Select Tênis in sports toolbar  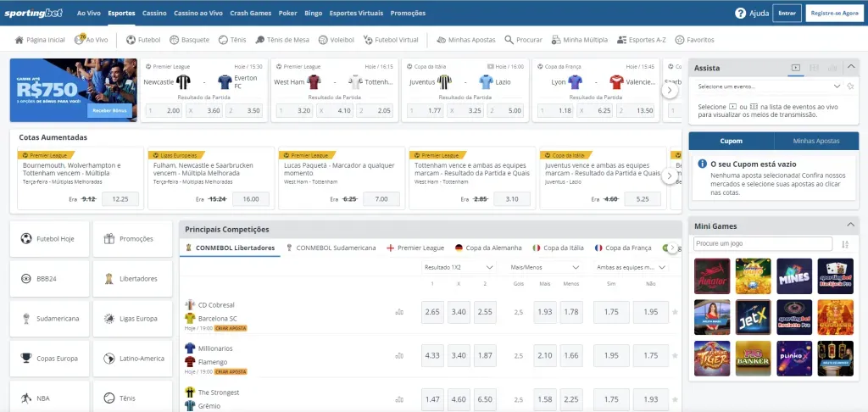point(232,40)
